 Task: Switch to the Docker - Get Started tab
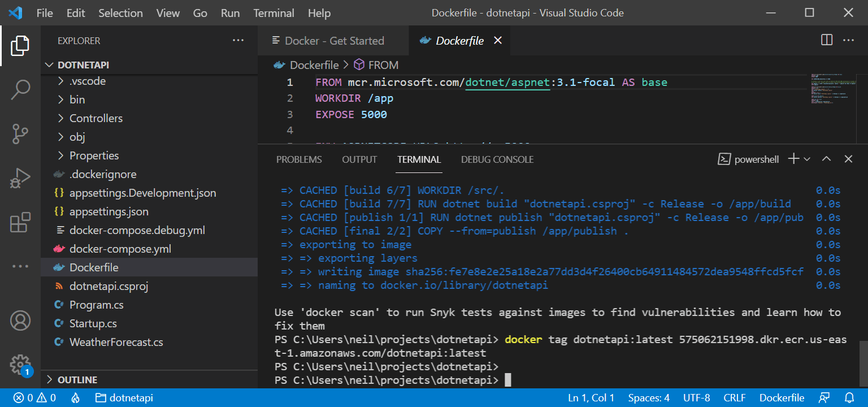[x=334, y=41]
